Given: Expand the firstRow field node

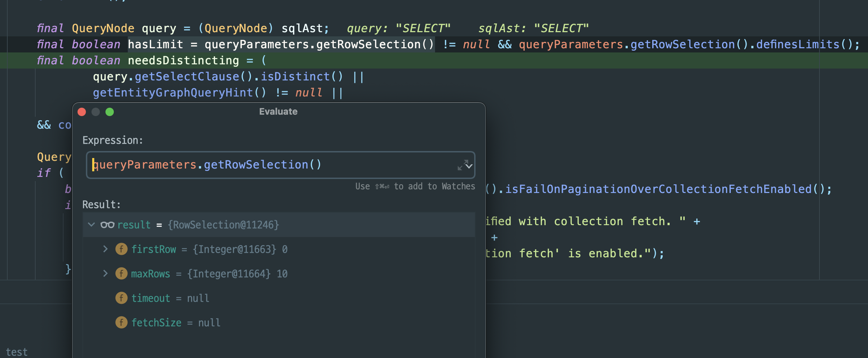Looking at the screenshot, I should coord(105,249).
